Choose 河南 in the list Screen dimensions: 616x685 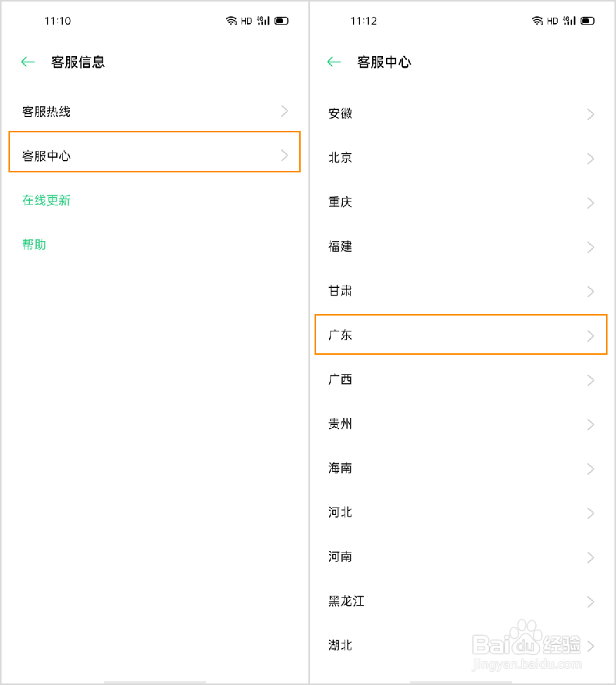pos(461,557)
